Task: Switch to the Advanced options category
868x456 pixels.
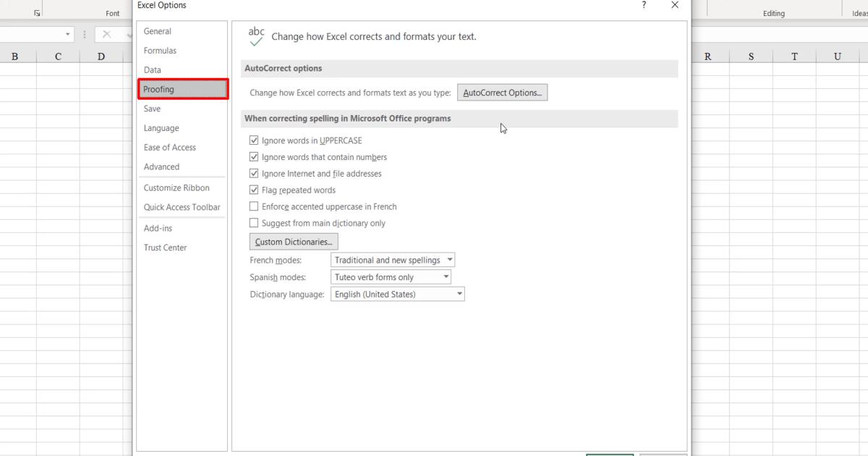Action: 161,166
